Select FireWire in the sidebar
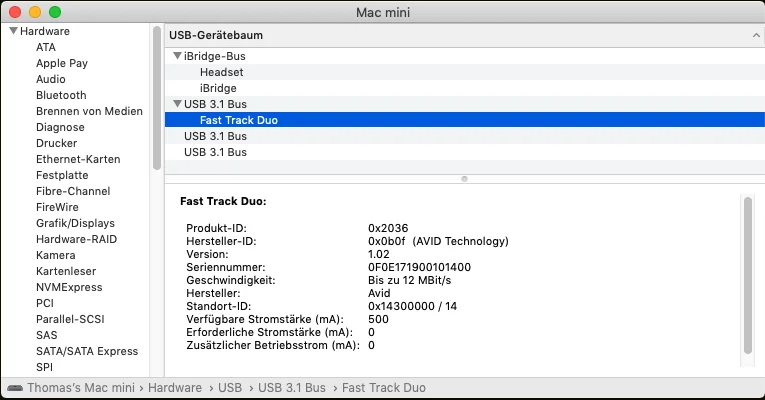 [57, 207]
